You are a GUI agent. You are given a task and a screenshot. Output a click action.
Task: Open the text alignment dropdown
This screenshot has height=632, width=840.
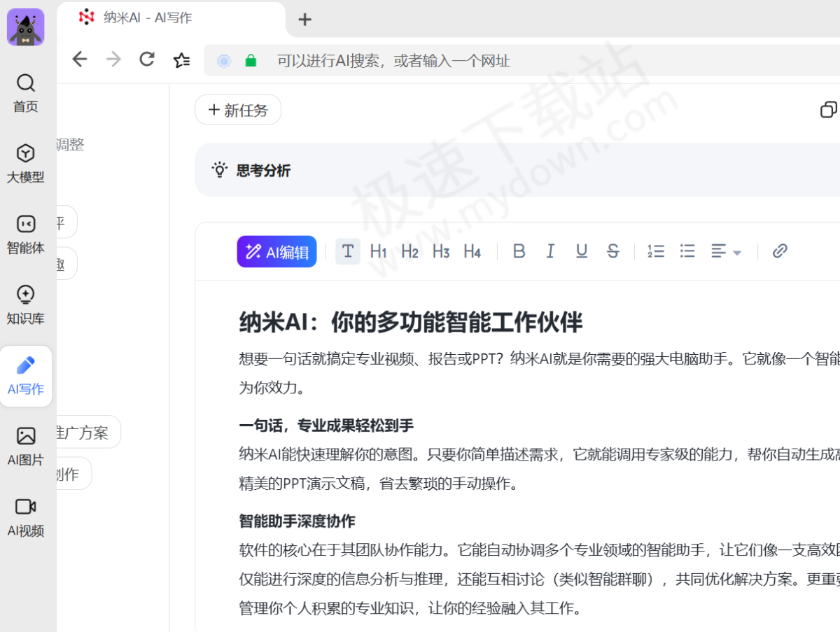click(726, 251)
